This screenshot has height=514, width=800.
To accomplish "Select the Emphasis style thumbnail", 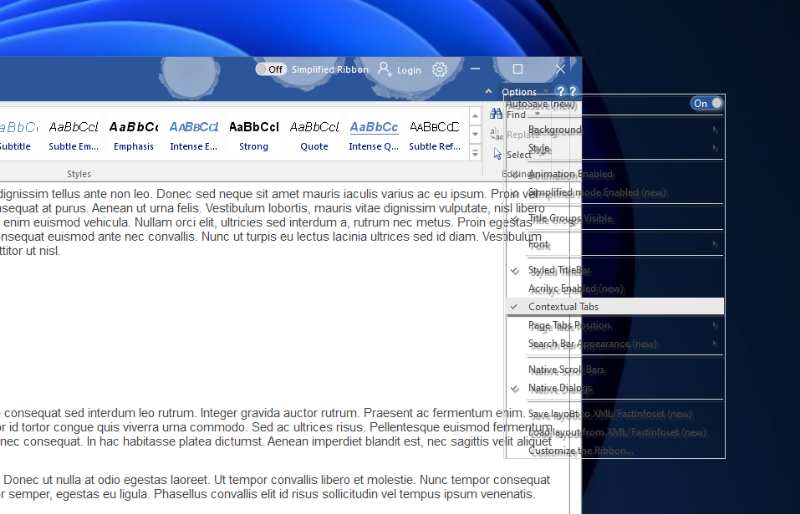I will pos(134,135).
